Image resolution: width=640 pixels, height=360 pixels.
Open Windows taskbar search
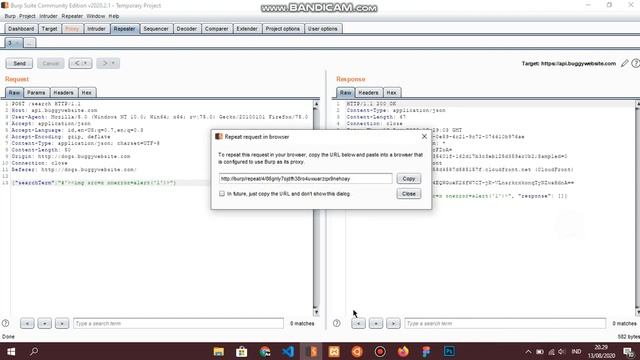(34, 351)
